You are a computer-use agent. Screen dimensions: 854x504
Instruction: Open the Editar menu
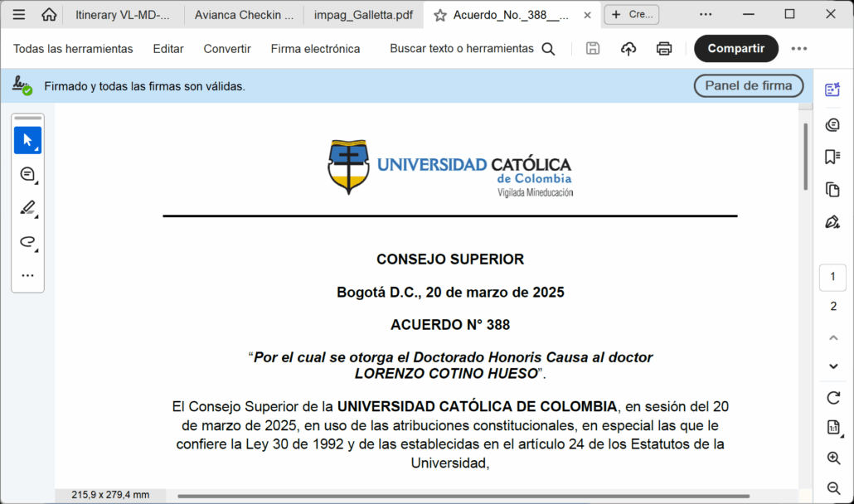pyautogui.click(x=168, y=49)
